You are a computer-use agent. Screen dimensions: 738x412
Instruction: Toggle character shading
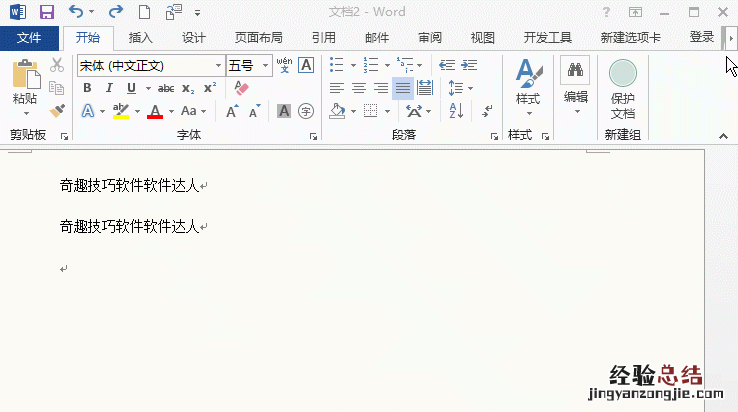coord(284,111)
